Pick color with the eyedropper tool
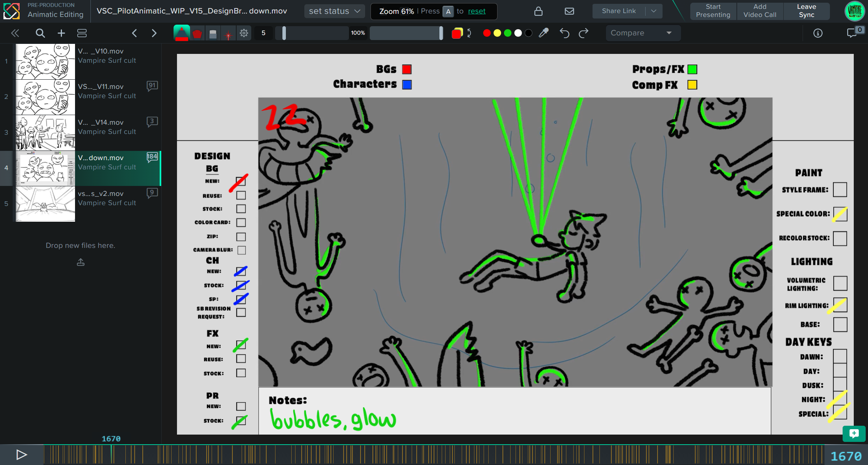 coord(543,33)
